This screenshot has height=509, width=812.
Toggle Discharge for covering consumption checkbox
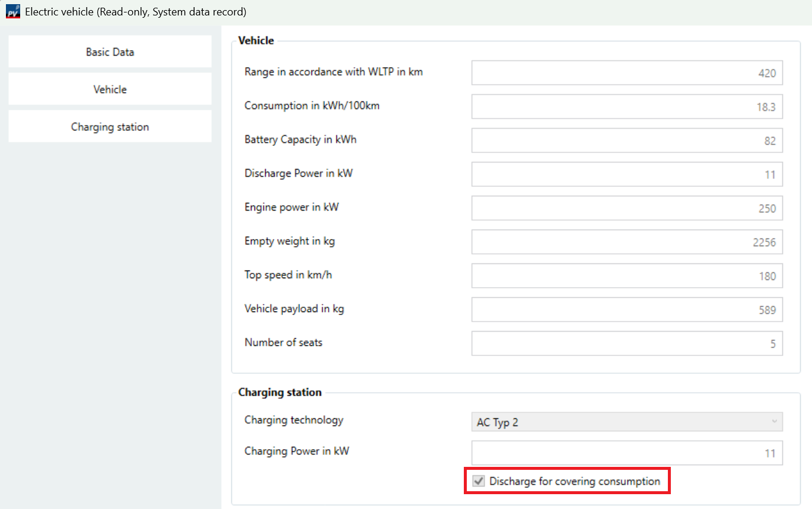(478, 481)
